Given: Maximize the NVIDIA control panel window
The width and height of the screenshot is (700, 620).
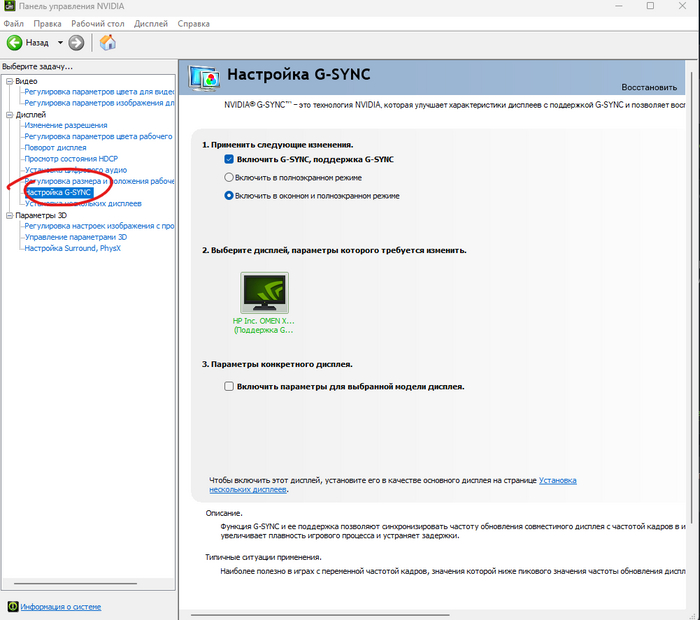Looking at the screenshot, I should [650, 6].
